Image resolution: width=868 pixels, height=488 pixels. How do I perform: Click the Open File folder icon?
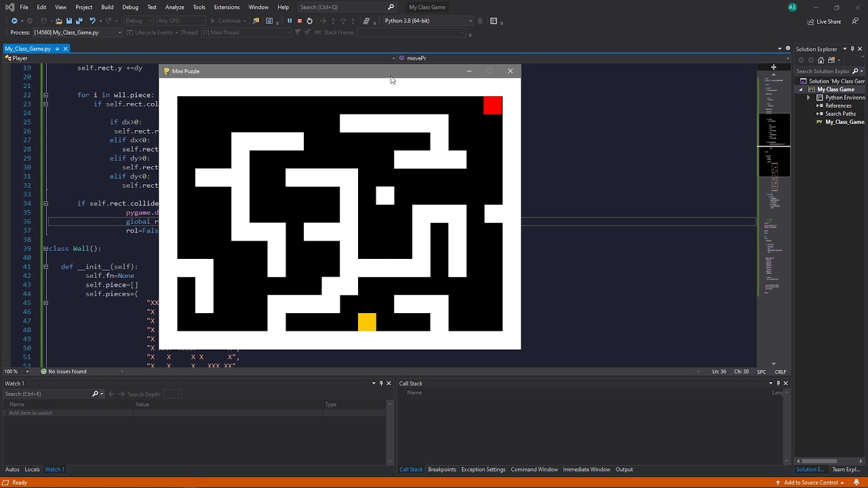coord(58,21)
